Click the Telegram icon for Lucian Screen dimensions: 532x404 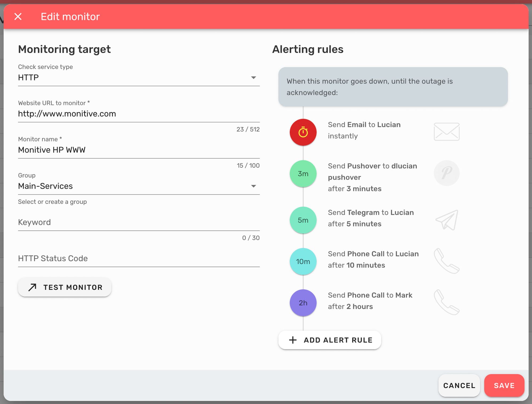coord(446,219)
